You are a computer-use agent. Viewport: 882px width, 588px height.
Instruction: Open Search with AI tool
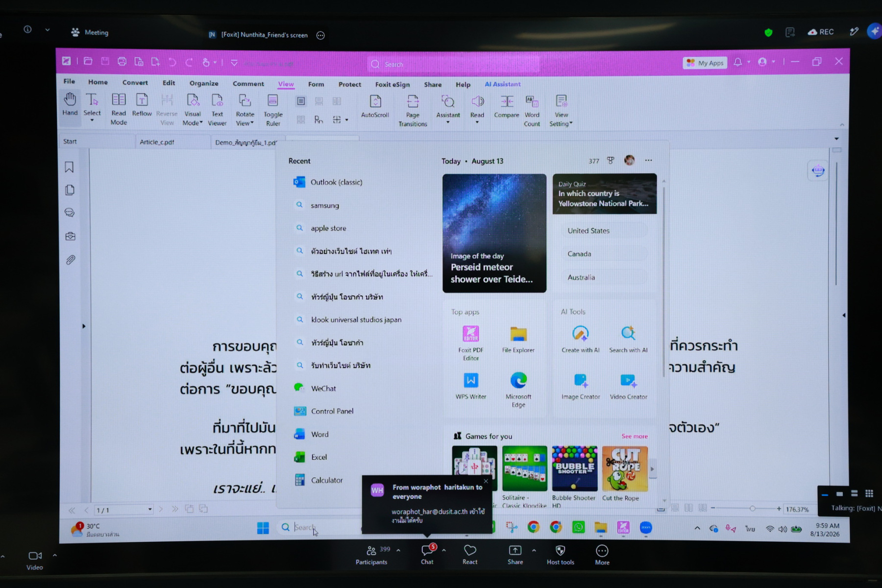pyautogui.click(x=628, y=339)
